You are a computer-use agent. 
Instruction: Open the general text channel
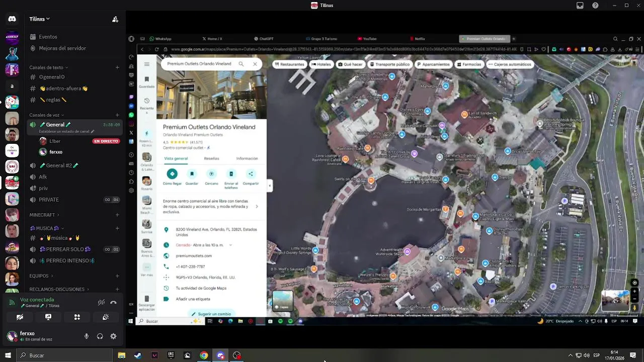click(x=74, y=77)
